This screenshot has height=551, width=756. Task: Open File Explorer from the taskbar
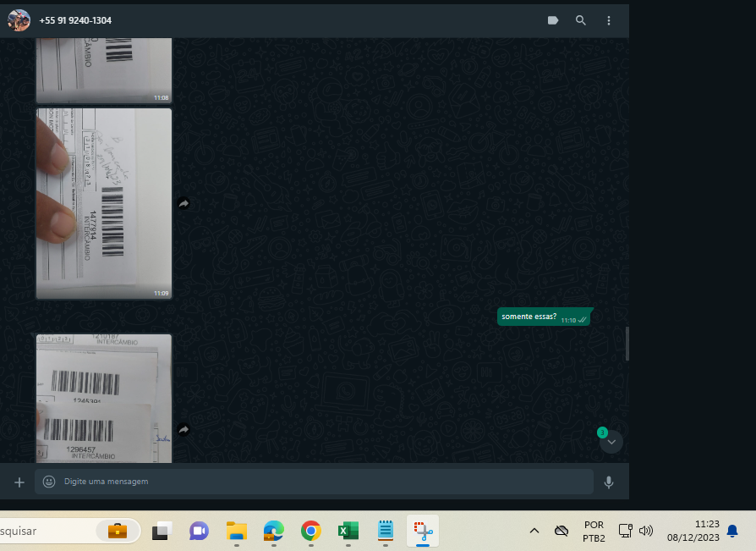click(236, 532)
